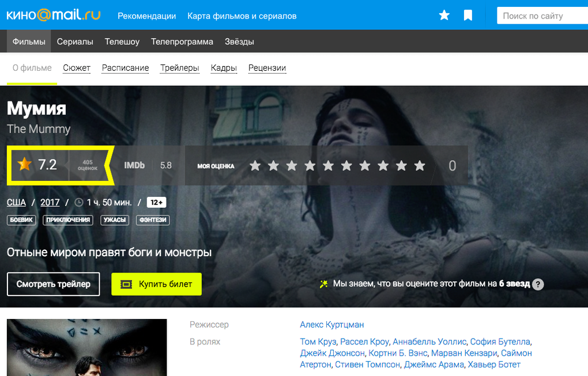This screenshot has height=376, width=588.
Task: Click the Поиск по сайту search field
Action: (542, 16)
